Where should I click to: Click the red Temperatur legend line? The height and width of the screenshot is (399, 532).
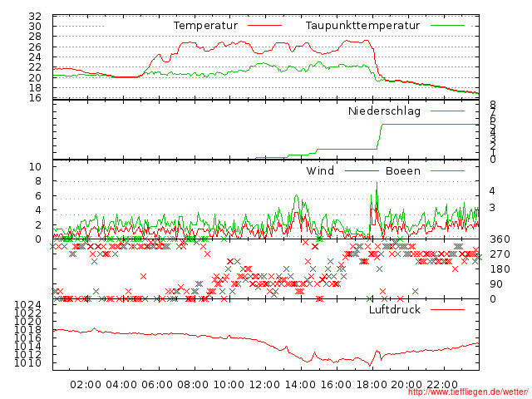264,26
